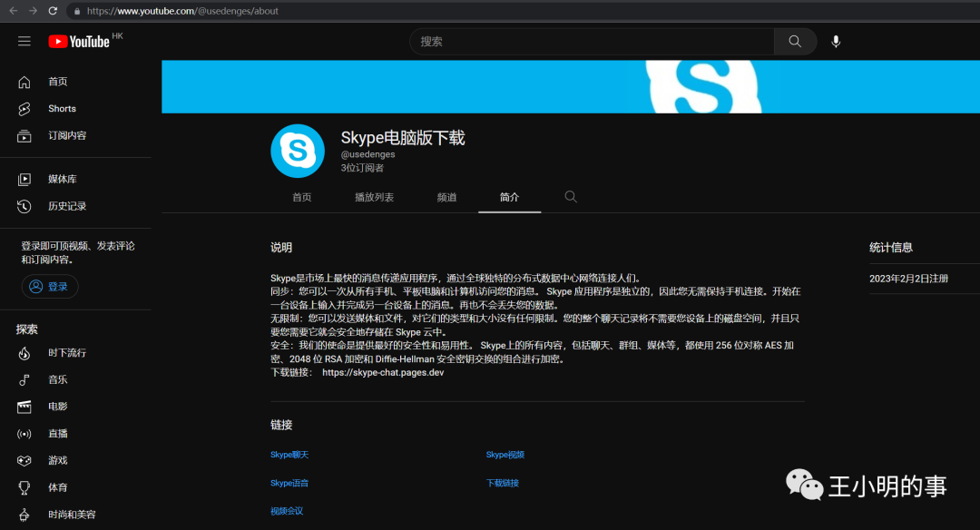Search within channel using magnifier icon
980x530 pixels.
[x=571, y=197]
